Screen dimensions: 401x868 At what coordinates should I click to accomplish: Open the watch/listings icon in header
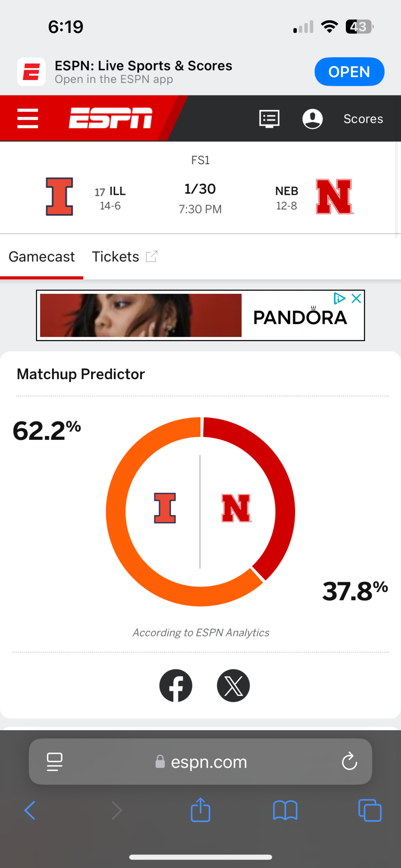269,119
